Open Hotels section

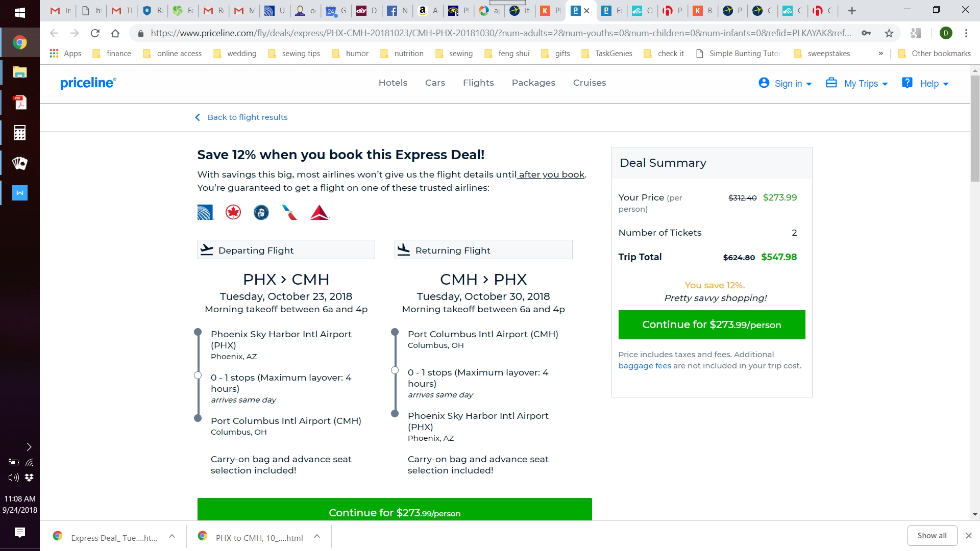pyautogui.click(x=393, y=83)
